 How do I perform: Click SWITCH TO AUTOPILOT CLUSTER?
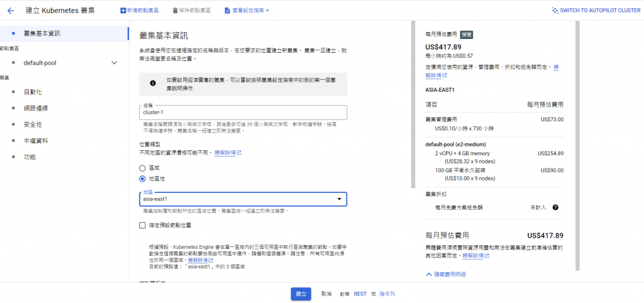coord(596,11)
